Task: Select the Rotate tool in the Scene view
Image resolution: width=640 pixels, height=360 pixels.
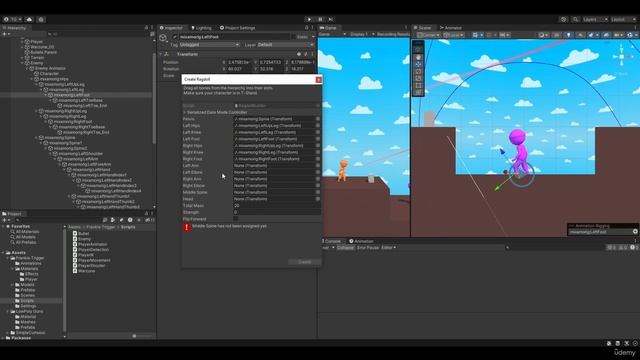Action: point(418,71)
